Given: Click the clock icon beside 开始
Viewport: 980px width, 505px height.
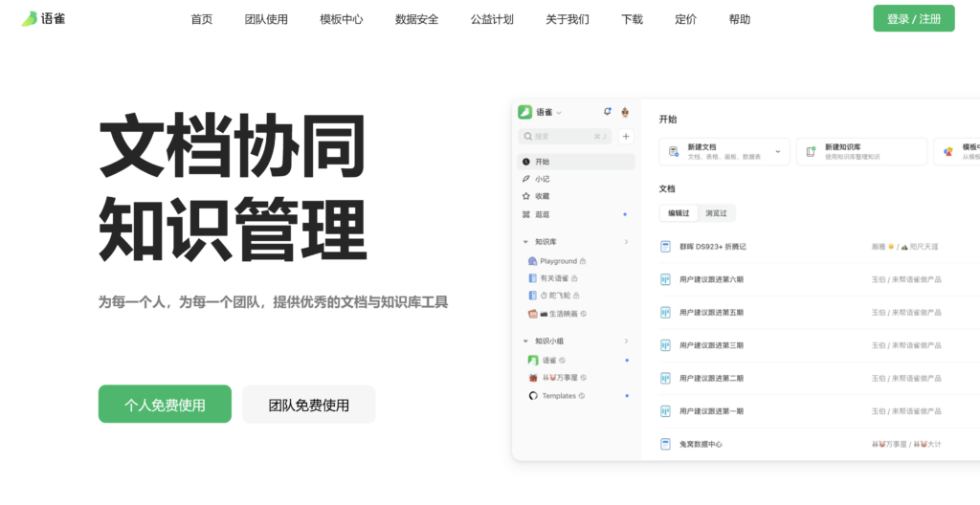Looking at the screenshot, I should coord(526,162).
